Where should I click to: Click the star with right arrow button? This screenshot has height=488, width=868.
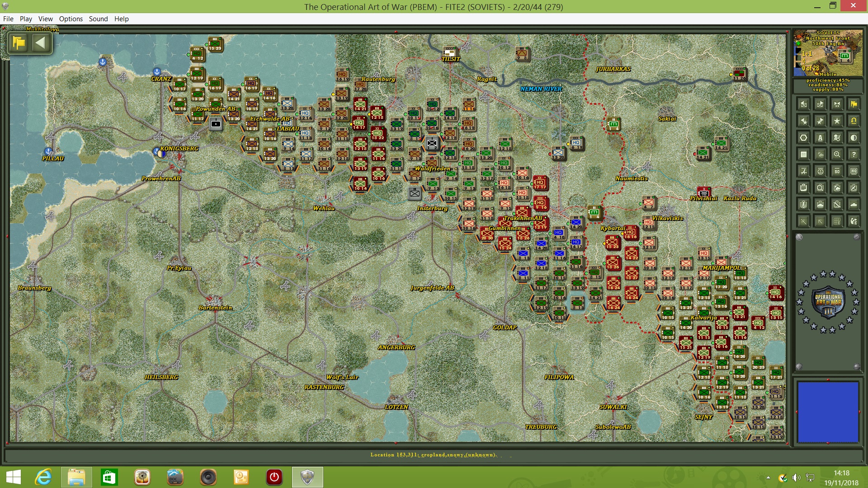[820, 121]
